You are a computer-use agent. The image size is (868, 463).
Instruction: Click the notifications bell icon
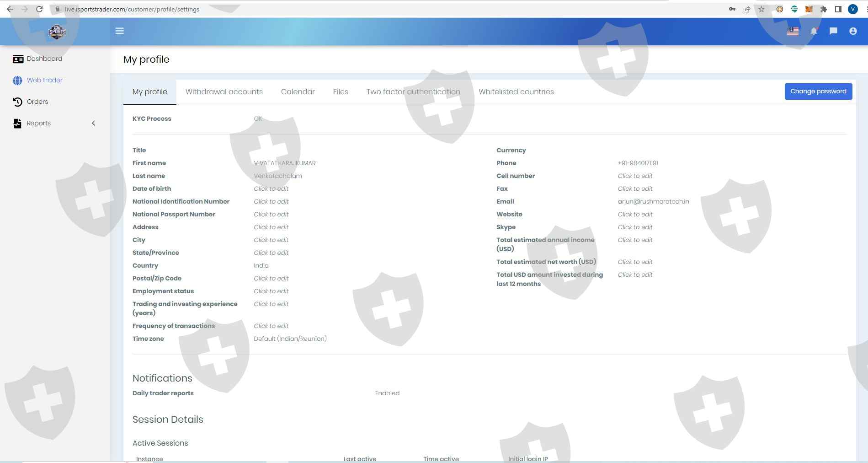(x=814, y=31)
